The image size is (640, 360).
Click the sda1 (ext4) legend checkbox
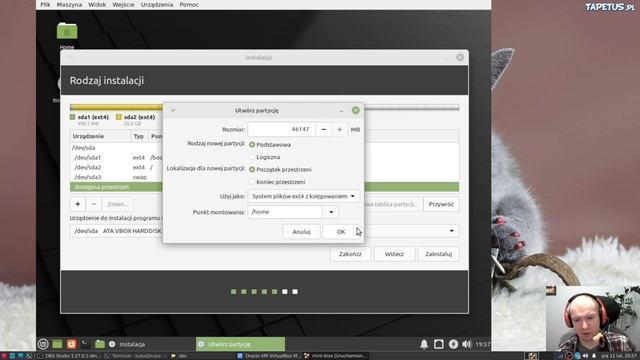[73, 117]
